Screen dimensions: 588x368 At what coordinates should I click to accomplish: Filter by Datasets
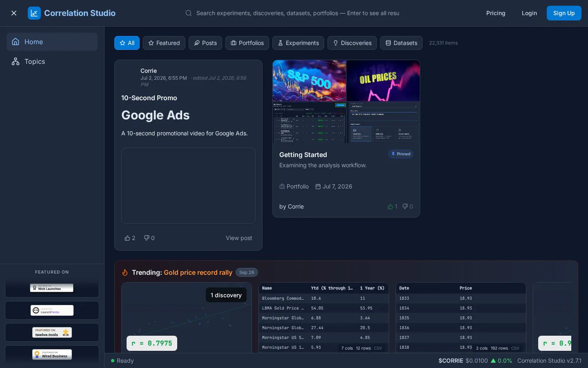[401, 43]
